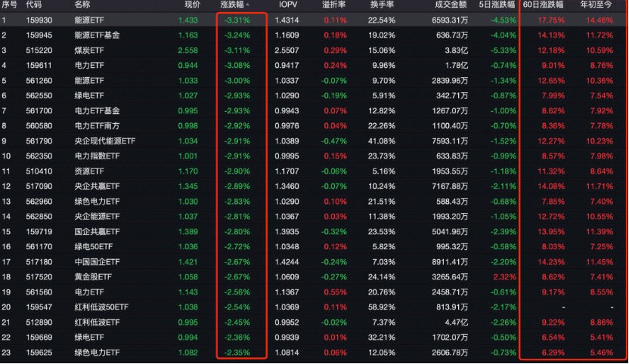The width and height of the screenshot is (629, 364).
Task: Sort by the 换手率 column header
Action: click(x=382, y=5)
